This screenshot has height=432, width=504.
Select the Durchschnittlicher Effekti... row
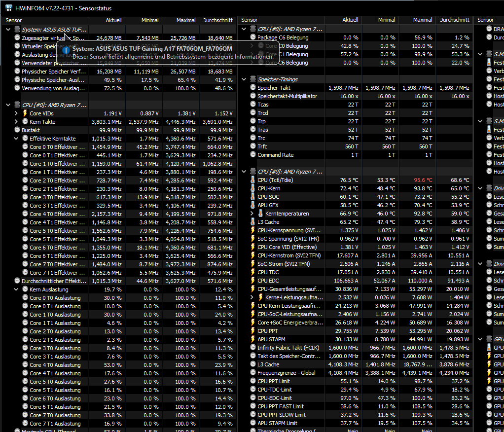(119, 281)
